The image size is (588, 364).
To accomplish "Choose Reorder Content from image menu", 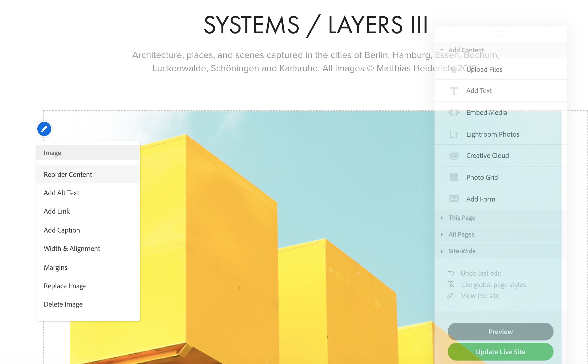I will coord(68,175).
